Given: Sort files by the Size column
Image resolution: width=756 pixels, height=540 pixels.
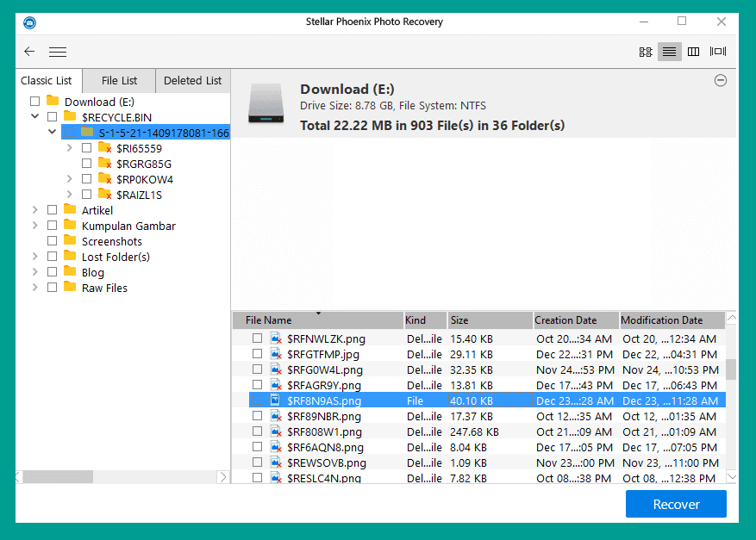Looking at the screenshot, I should (490, 320).
